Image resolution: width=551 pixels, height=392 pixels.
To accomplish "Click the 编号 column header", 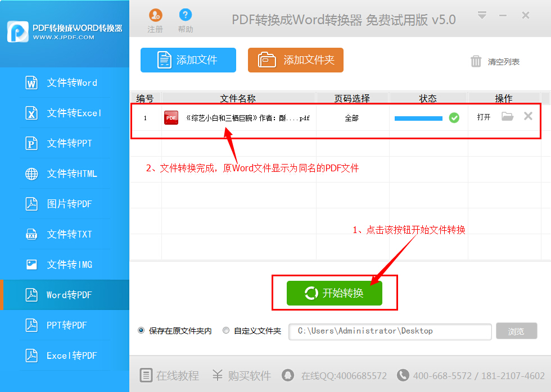I will click(145, 99).
